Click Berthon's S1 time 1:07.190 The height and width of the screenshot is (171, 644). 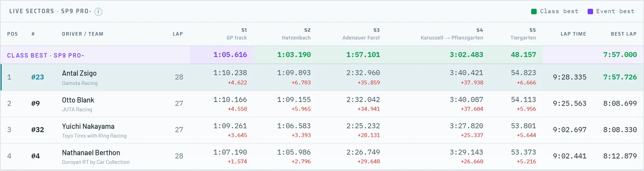click(230, 152)
